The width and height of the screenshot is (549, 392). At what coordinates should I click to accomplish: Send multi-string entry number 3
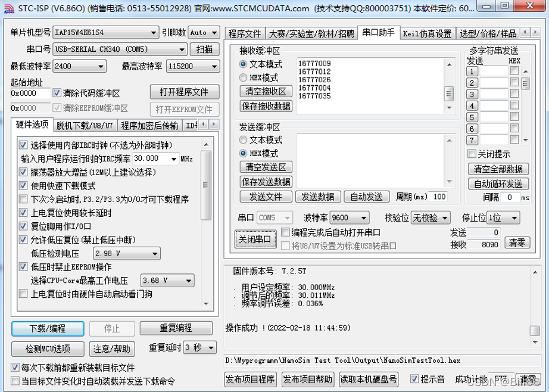point(472,94)
